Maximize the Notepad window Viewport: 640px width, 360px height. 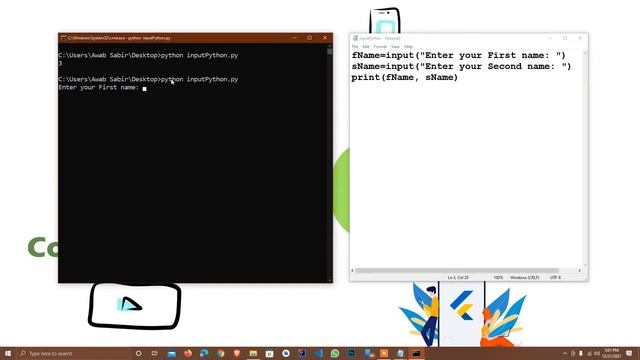coord(565,38)
